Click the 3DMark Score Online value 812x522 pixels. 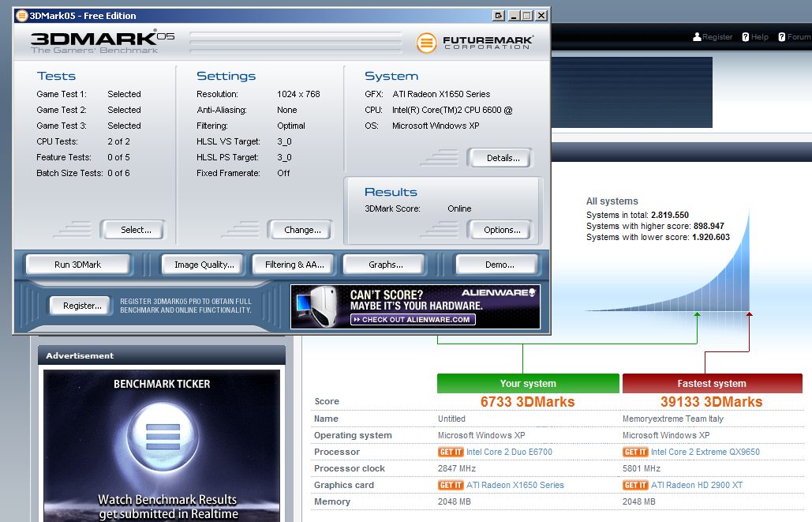click(459, 208)
